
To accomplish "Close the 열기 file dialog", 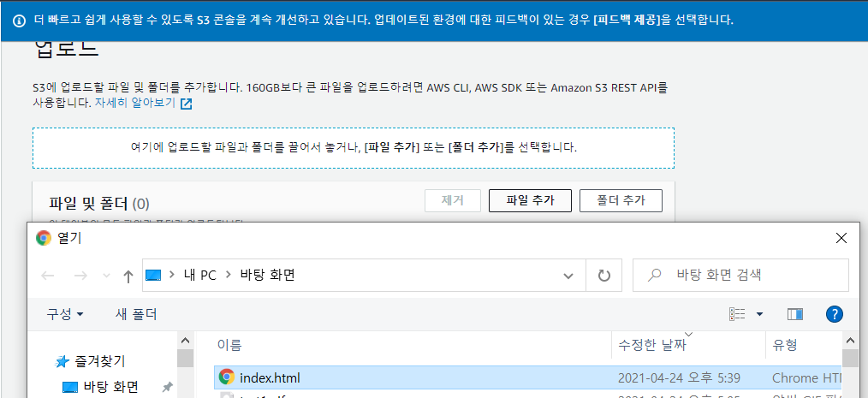I will 841,238.
